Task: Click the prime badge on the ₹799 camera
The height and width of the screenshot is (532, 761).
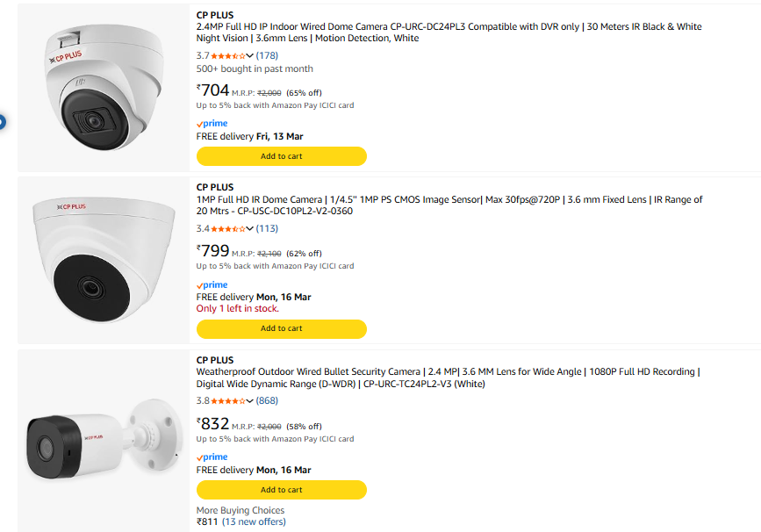Action: click(212, 285)
